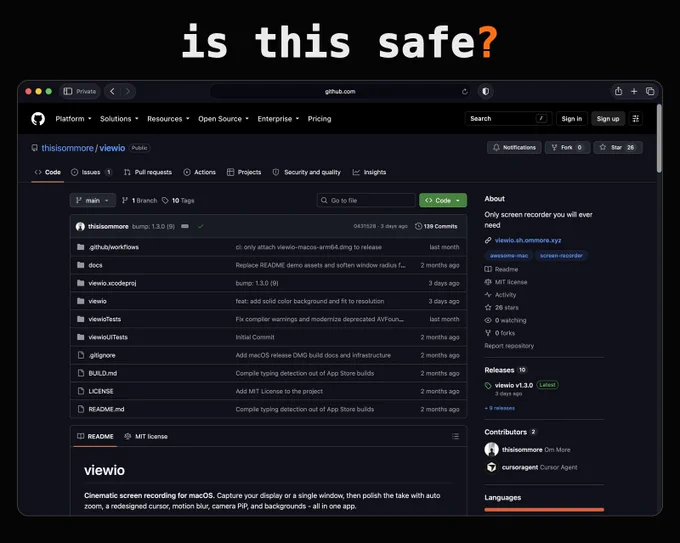Expand the Resources menu
Image resolution: width=680 pixels, height=543 pixels.
coord(168,119)
